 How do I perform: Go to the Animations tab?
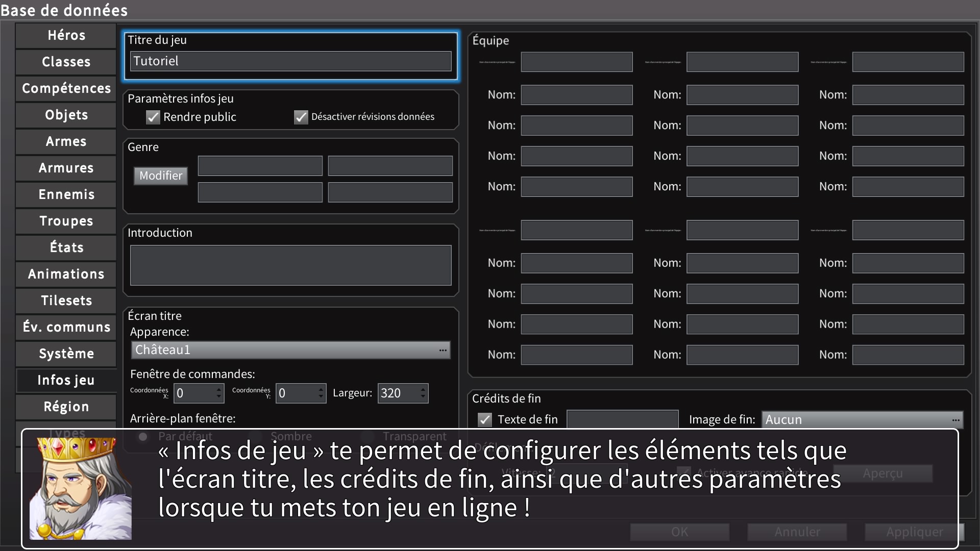click(x=66, y=274)
